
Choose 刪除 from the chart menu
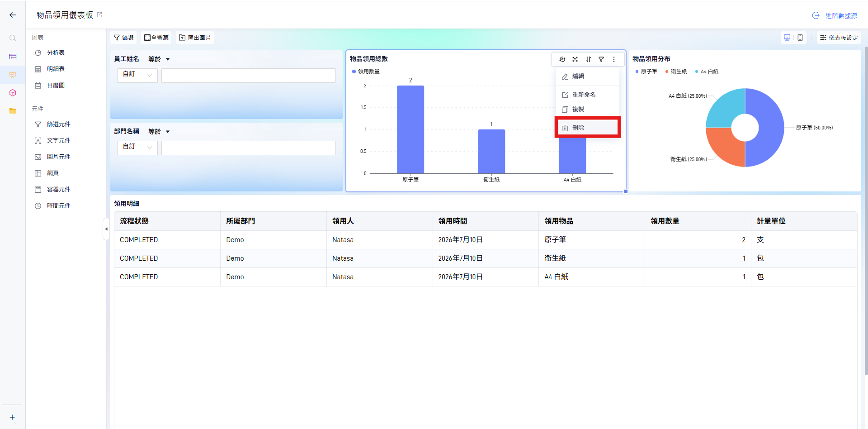pyautogui.click(x=588, y=128)
